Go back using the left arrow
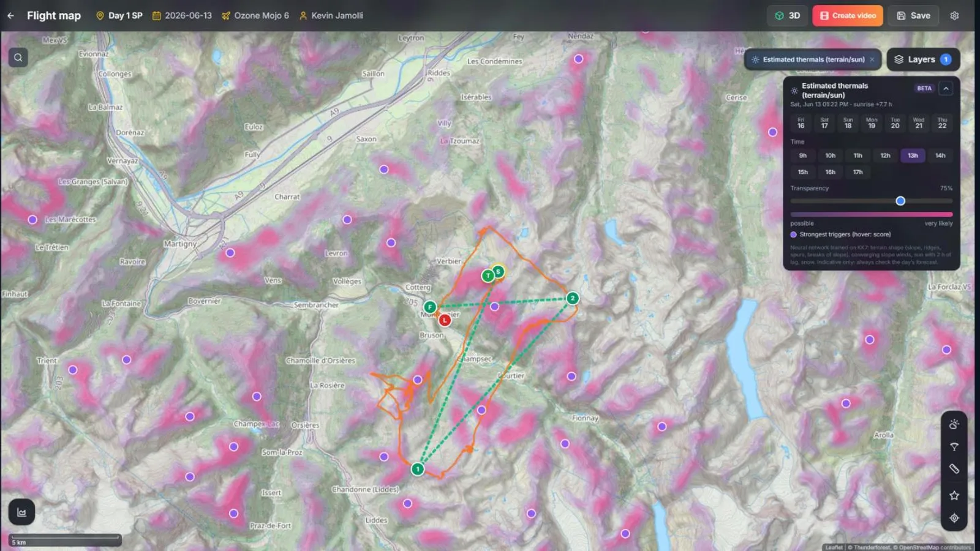980x551 pixels. click(x=10, y=16)
